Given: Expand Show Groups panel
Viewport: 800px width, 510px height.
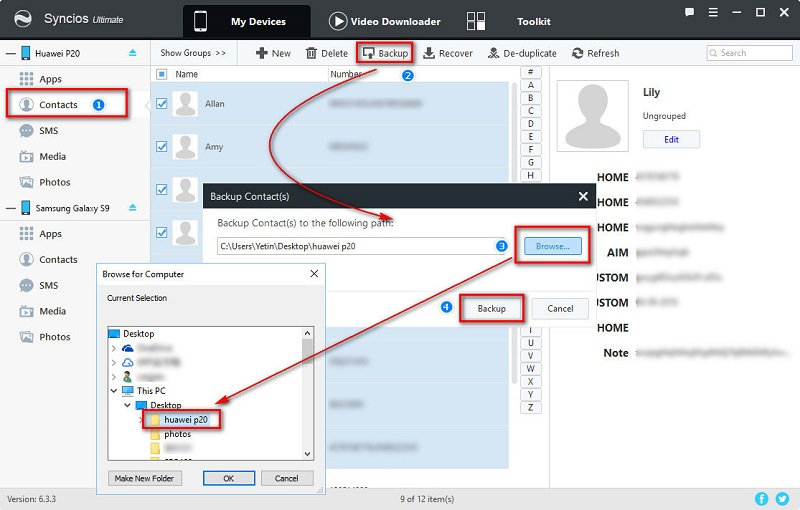Looking at the screenshot, I should [x=193, y=53].
